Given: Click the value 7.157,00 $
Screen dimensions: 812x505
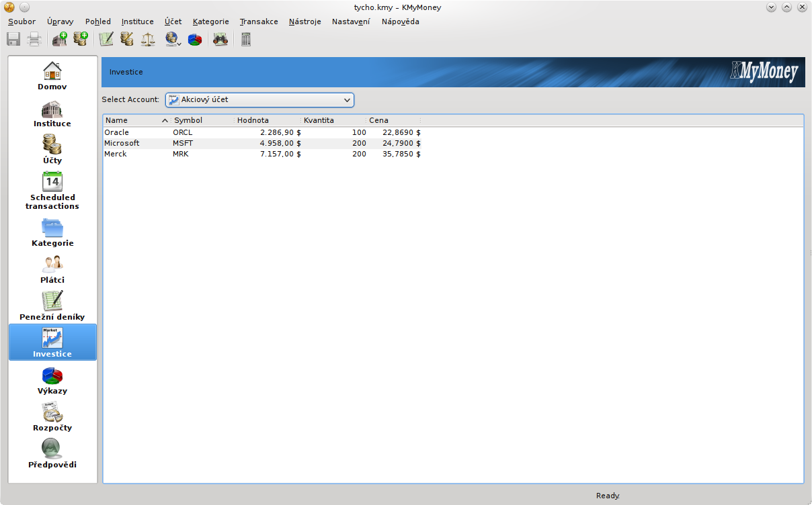Looking at the screenshot, I should [x=280, y=154].
